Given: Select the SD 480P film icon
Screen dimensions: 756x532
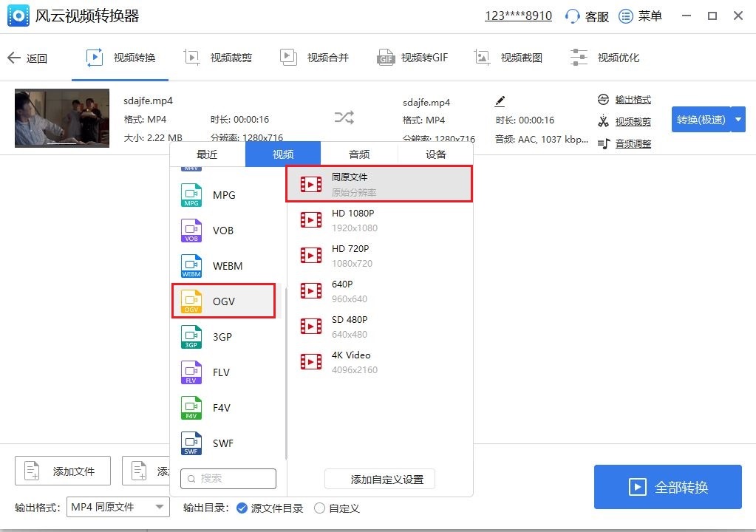Looking at the screenshot, I should [311, 327].
